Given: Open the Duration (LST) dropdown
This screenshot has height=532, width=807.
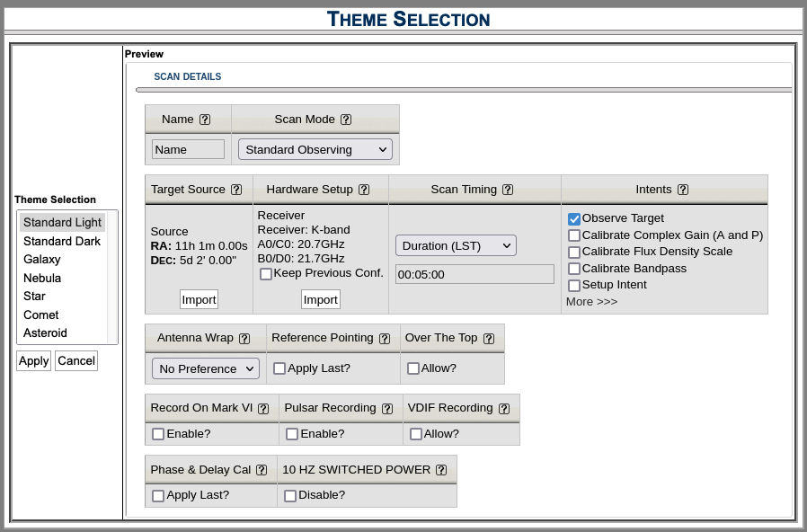Looking at the screenshot, I should pyautogui.click(x=456, y=245).
